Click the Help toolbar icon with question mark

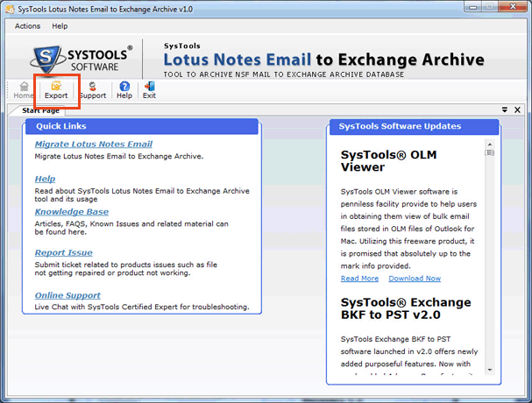pyautogui.click(x=124, y=90)
